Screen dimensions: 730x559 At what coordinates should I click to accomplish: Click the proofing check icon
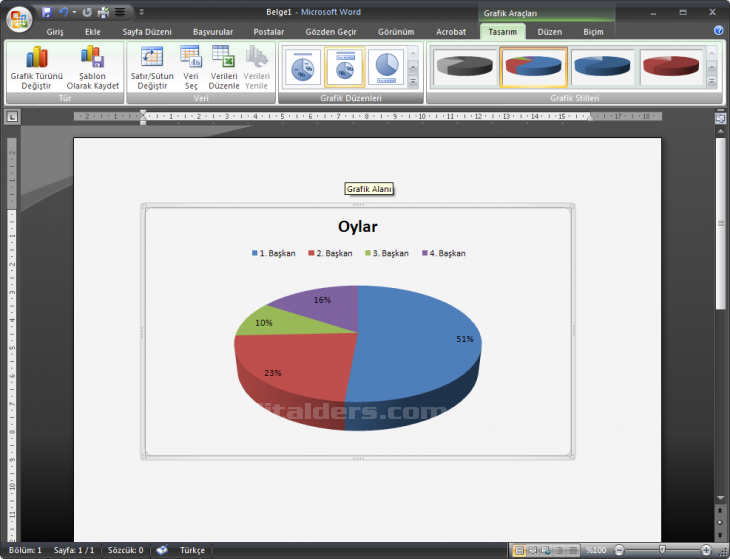pyautogui.click(x=162, y=550)
